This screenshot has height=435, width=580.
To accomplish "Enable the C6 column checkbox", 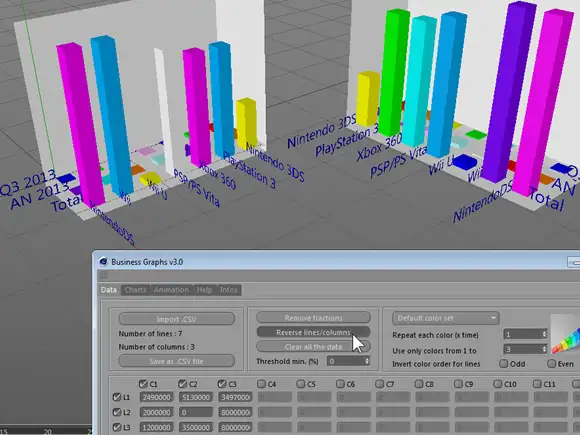I will [x=340, y=384].
